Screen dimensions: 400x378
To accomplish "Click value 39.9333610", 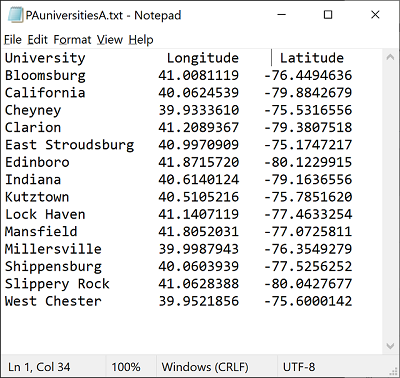I will click(x=199, y=110).
